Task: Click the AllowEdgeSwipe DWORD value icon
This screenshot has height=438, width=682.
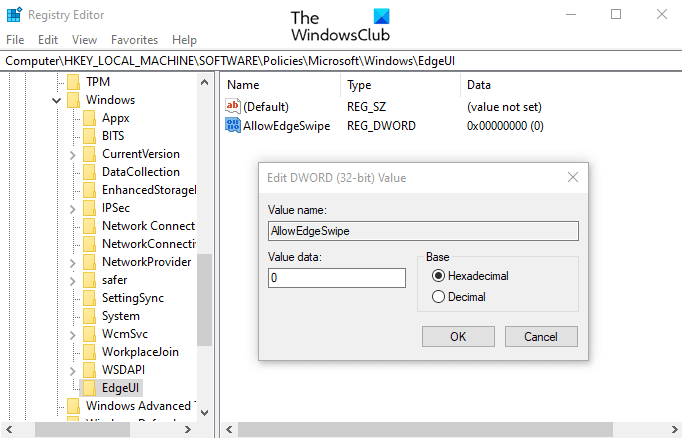Action: click(x=233, y=125)
